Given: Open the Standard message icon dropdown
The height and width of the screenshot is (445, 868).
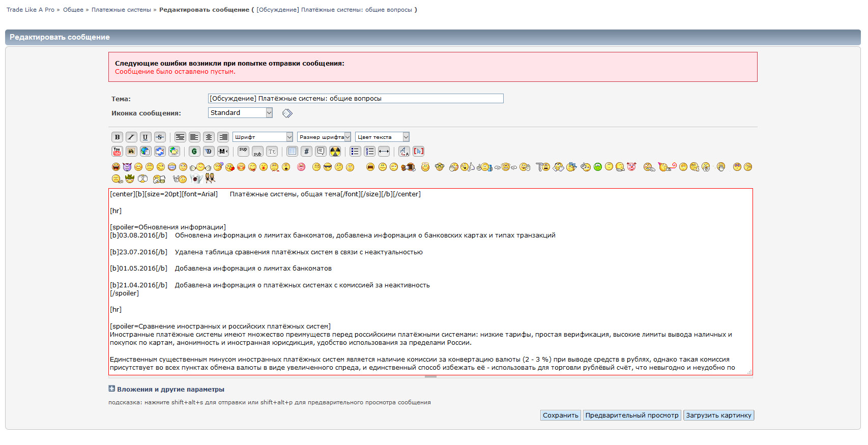Looking at the screenshot, I should pos(241,113).
